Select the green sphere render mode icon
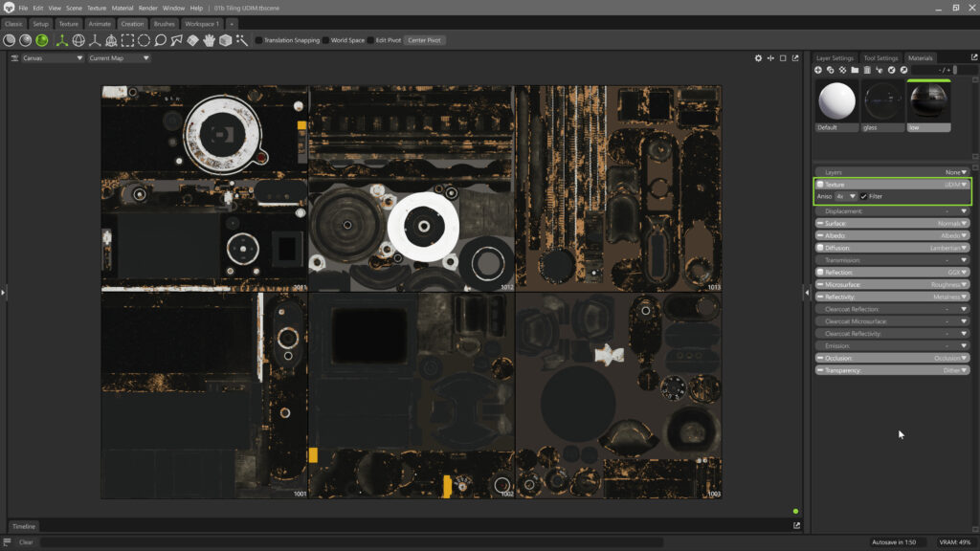This screenshot has height=551, width=980. [42, 40]
